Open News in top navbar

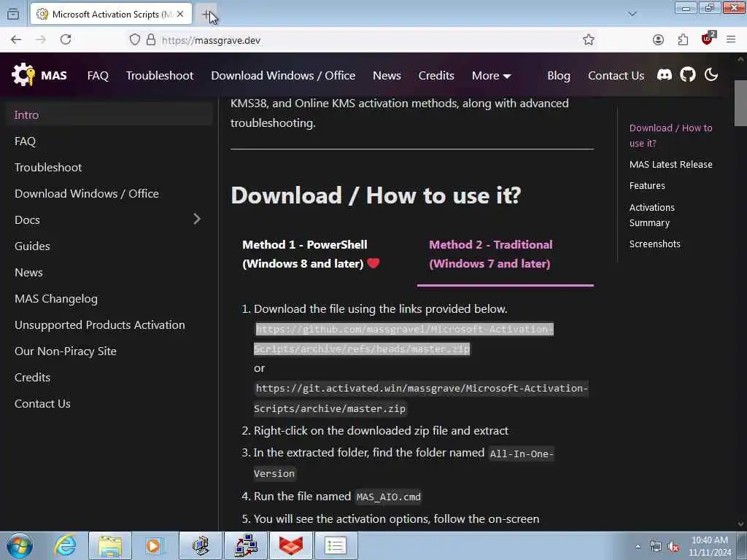[x=387, y=76]
